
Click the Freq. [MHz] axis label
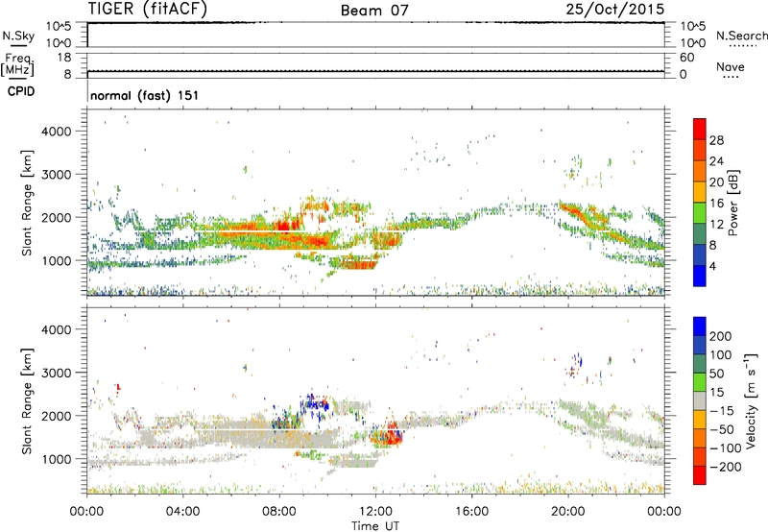tap(17, 64)
